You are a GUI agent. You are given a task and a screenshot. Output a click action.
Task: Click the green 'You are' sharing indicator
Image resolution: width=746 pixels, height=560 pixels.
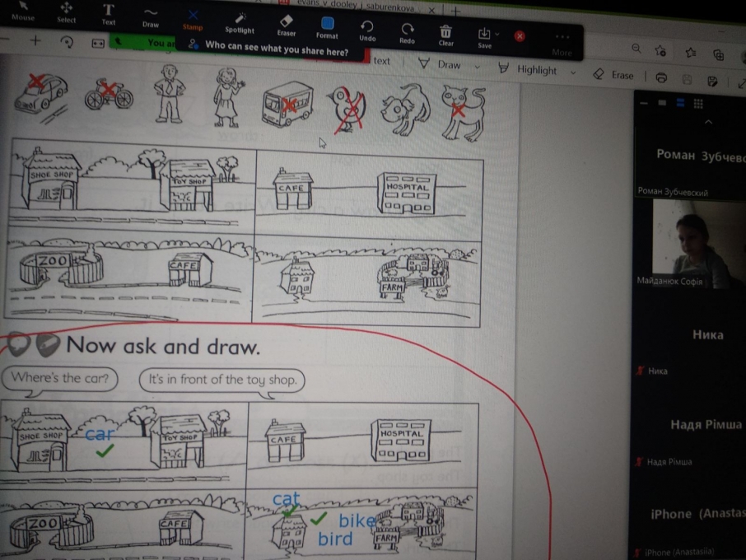[x=142, y=42]
